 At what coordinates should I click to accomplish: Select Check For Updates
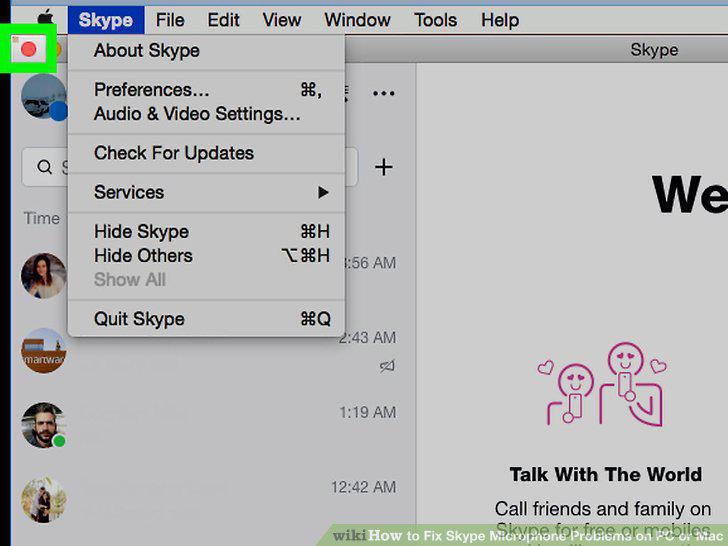tap(206, 153)
